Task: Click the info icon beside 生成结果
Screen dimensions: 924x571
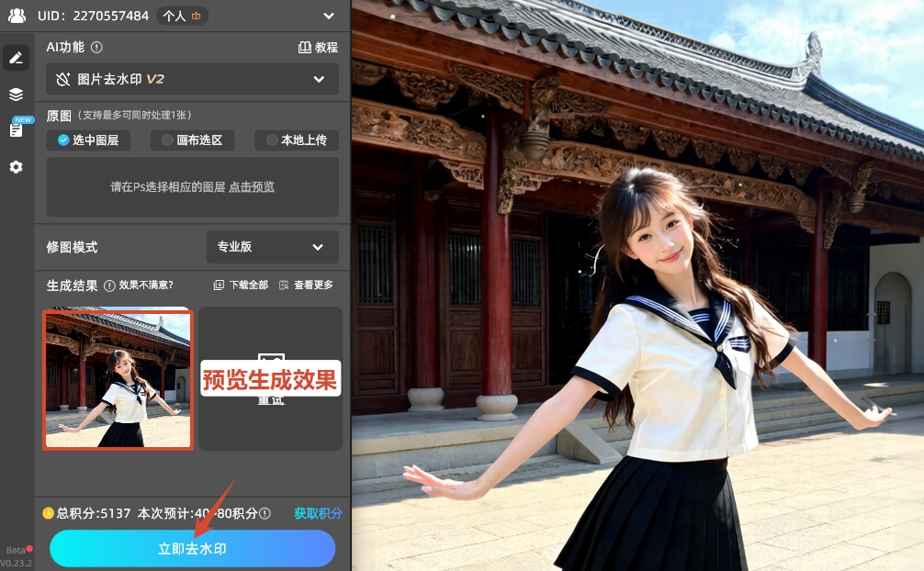Action: point(109,285)
